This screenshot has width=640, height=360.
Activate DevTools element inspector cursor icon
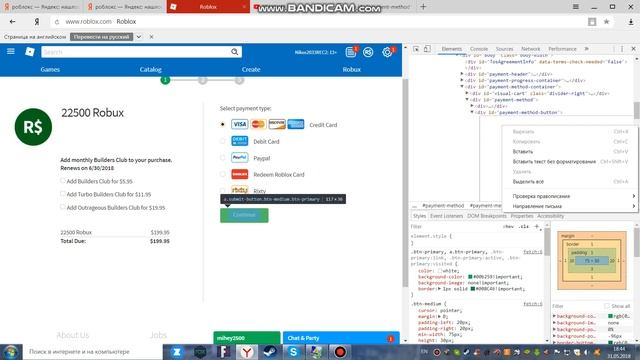(x=416, y=49)
